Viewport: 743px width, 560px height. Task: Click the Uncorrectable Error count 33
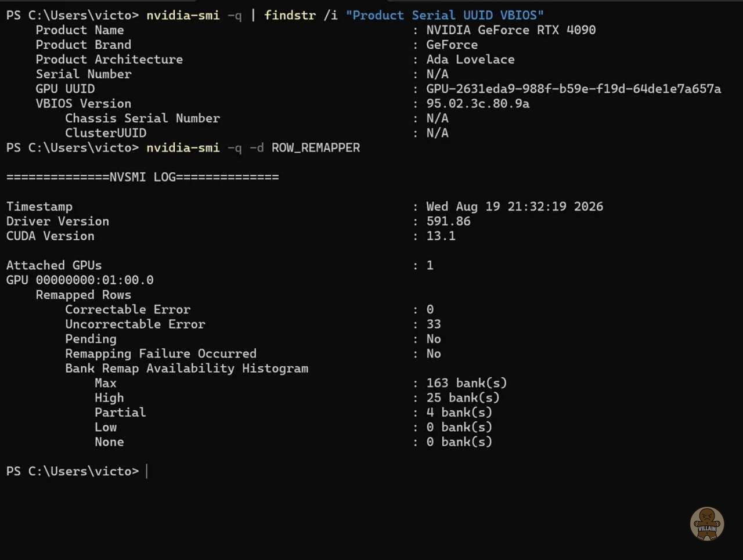pos(434,324)
